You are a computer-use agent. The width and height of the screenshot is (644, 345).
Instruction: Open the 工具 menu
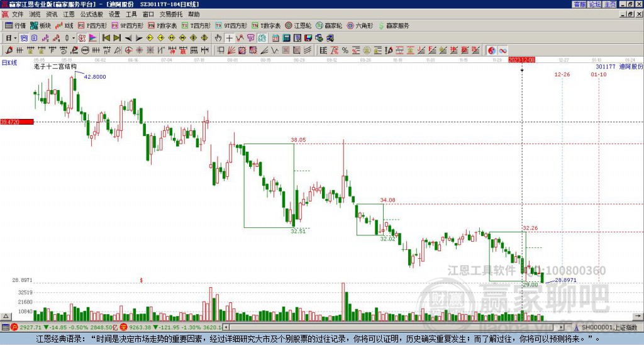131,14
